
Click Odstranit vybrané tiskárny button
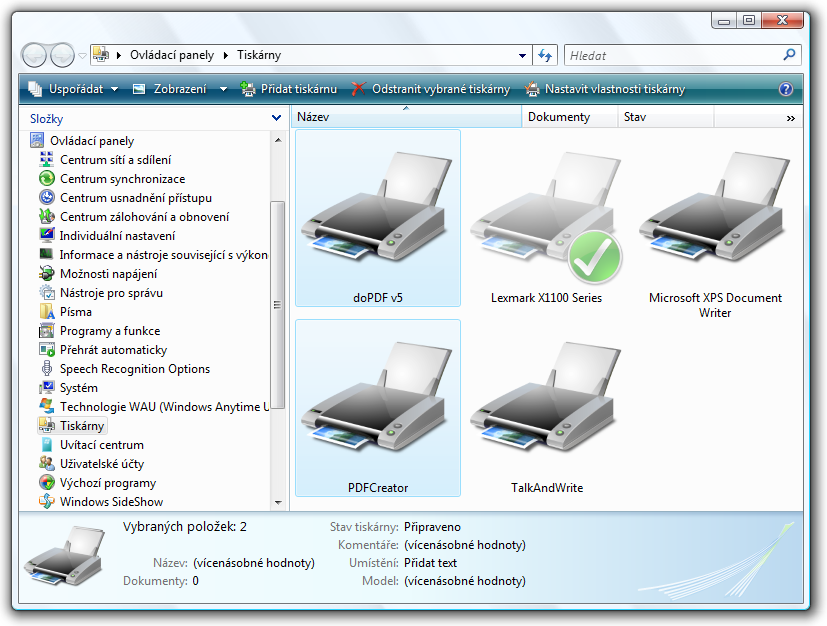[x=431, y=89]
